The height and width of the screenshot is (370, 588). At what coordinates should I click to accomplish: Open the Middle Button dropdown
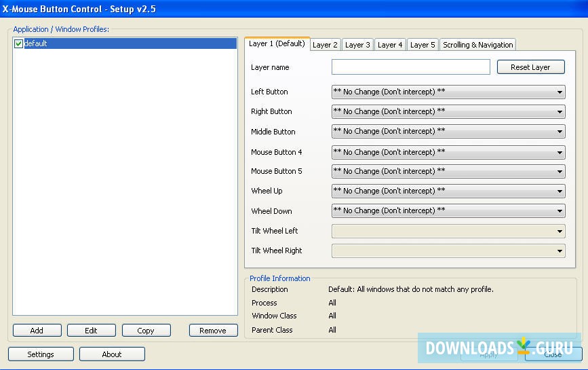pyautogui.click(x=448, y=131)
